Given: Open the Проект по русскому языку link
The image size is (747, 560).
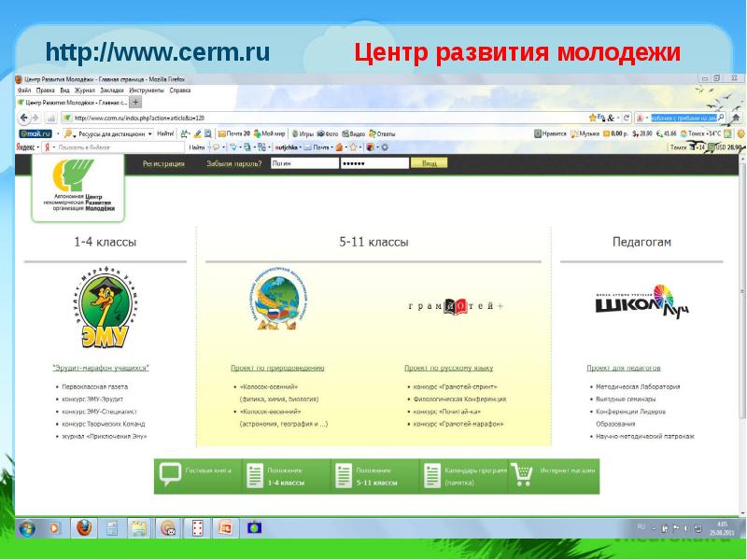Looking at the screenshot, I should coord(442,368).
